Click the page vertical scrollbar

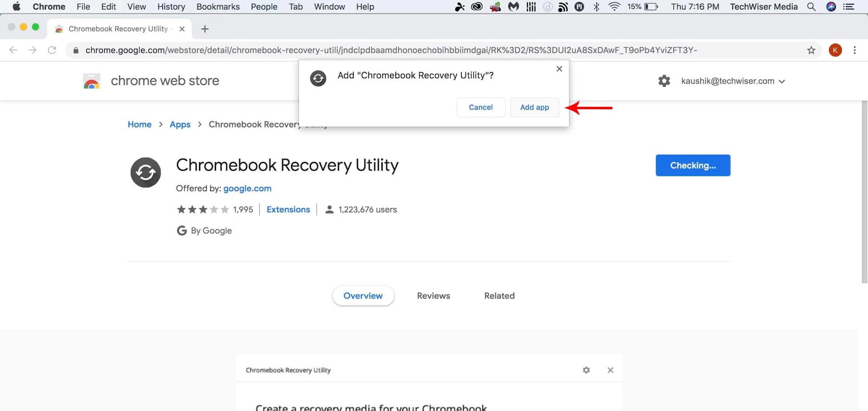[864, 191]
